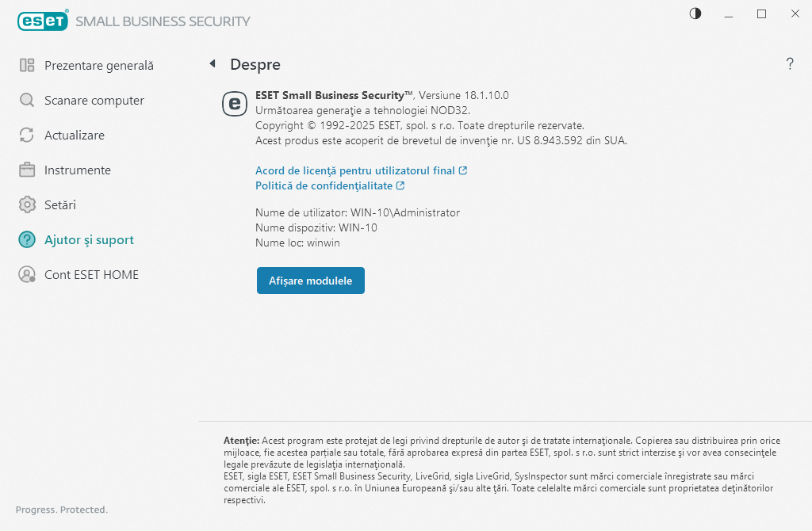The width and height of the screenshot is (812, 531).
Task: Click the Actualizare refresh arrows icon
Action: pyautogui.click(x=27, y=135)
